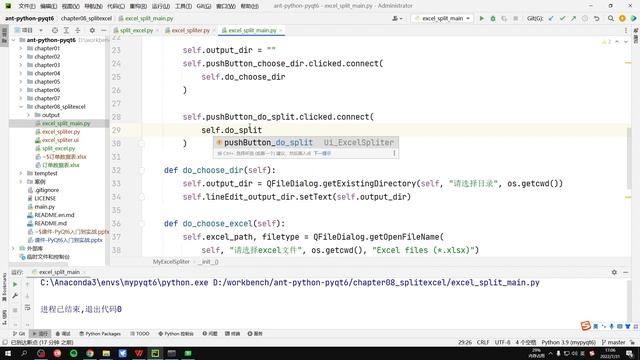640x360 pixels.
Task: Open split_excel.py in project tree
Action: [58, 148]
